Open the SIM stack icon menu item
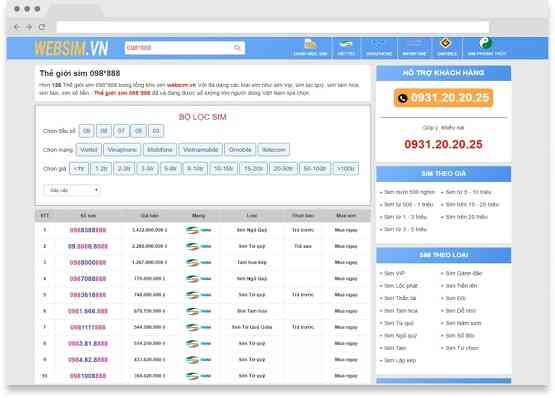 310,45
